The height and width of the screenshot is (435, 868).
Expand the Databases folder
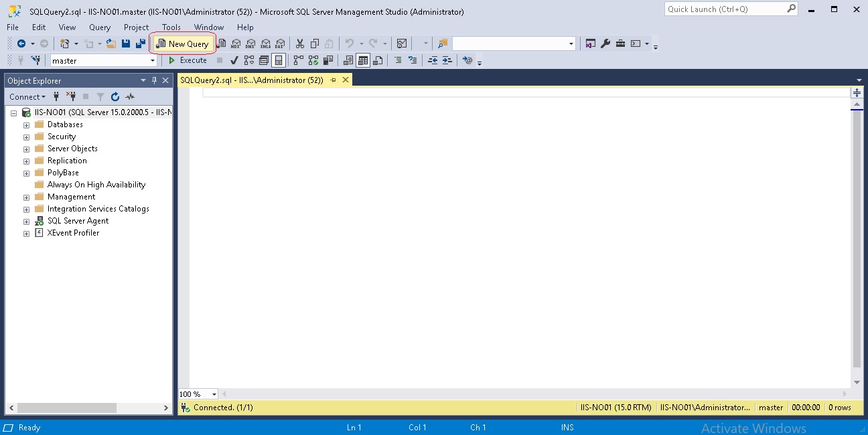(26, 124)
